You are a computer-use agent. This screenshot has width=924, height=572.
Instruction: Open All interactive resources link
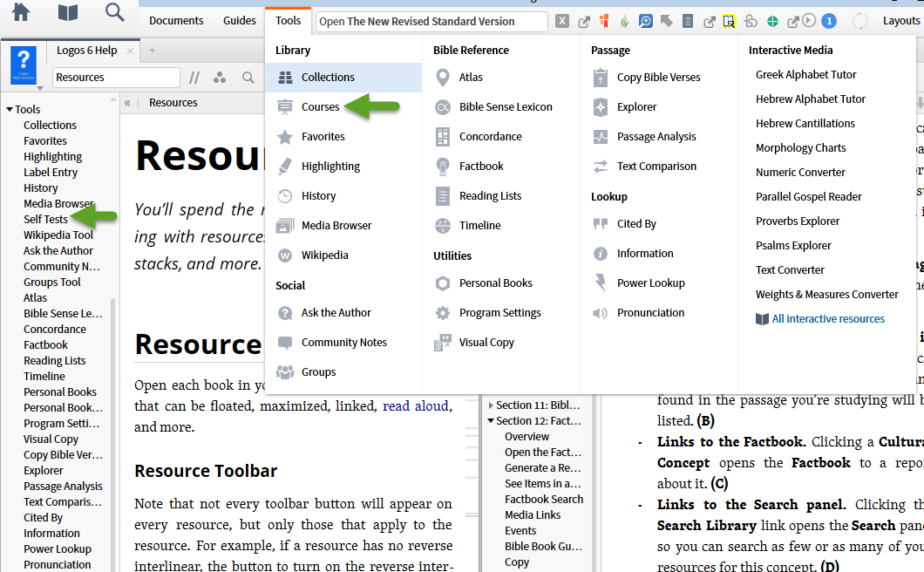click(828, 319)
